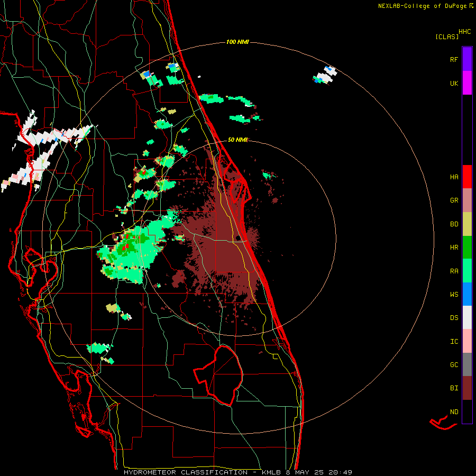Click the IC legend label
Image resolution: width=476 pixels, height=476 pixels.
(x=454, y=342)
